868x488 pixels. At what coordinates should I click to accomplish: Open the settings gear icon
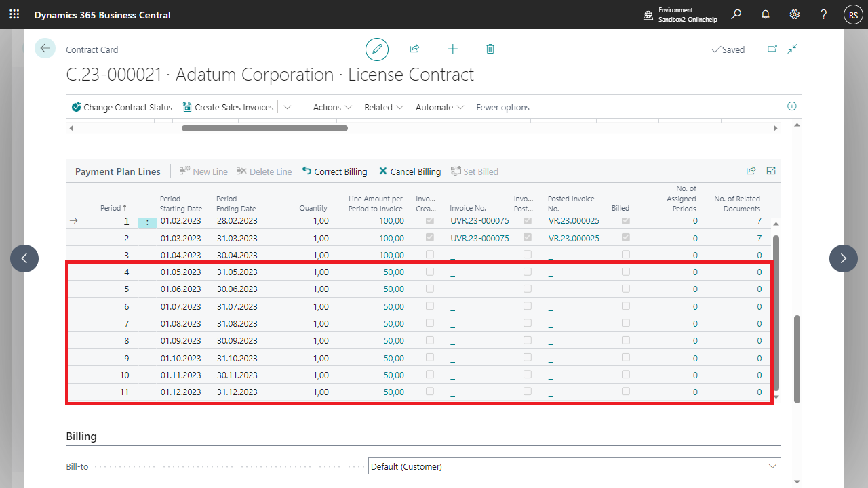[x=795, y=14]
